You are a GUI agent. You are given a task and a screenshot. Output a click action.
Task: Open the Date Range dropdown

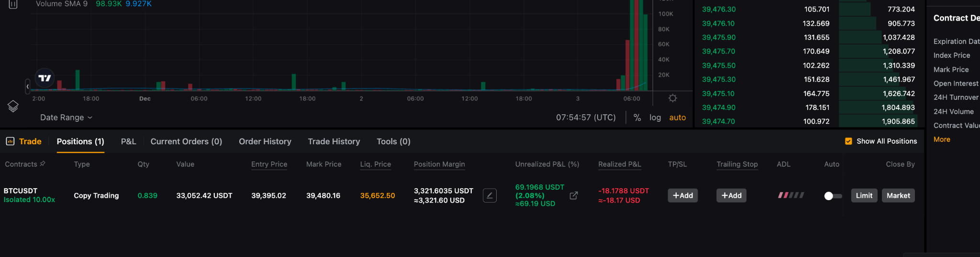coord(66,118)
